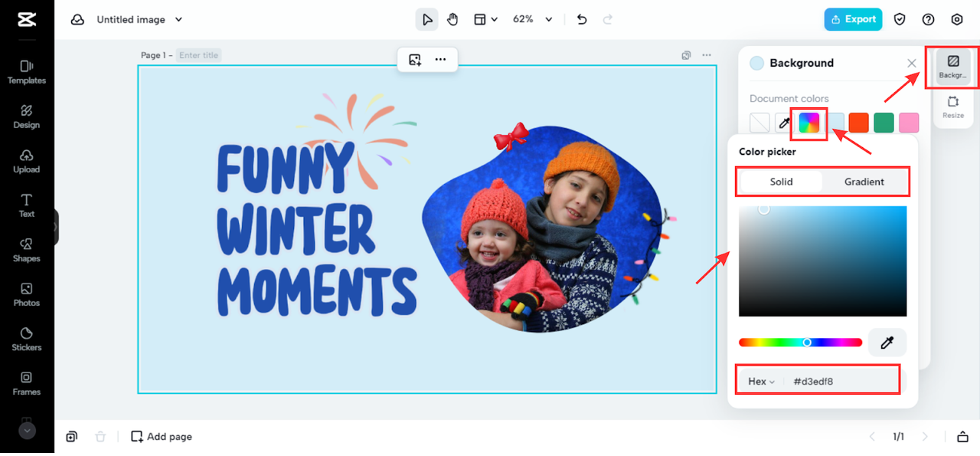Image resolution: width=980 pixels, height=456 pixels.
Task: Select the Hand pan tool
Action: click(452, 20)
